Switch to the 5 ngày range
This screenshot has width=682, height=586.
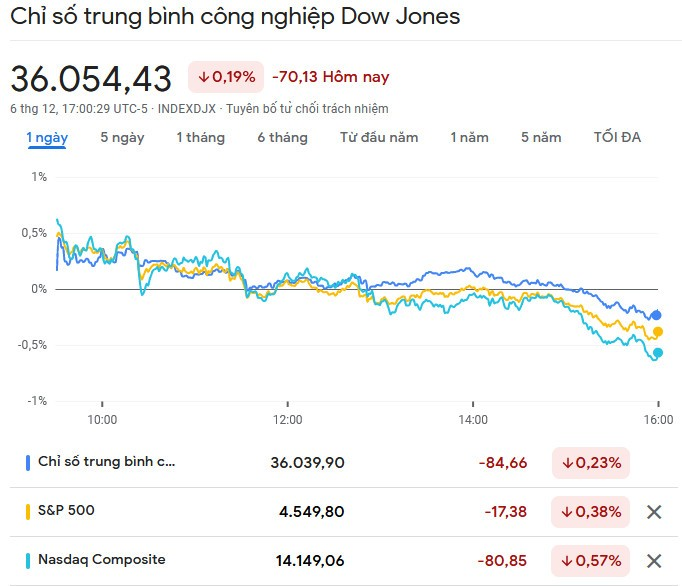pyautogui.click(x=122, y=138)
